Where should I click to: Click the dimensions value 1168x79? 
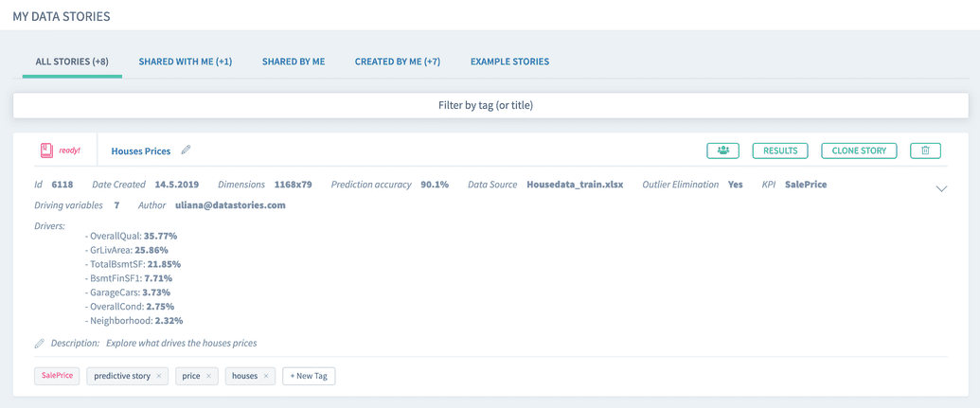(x=294, y=185)
